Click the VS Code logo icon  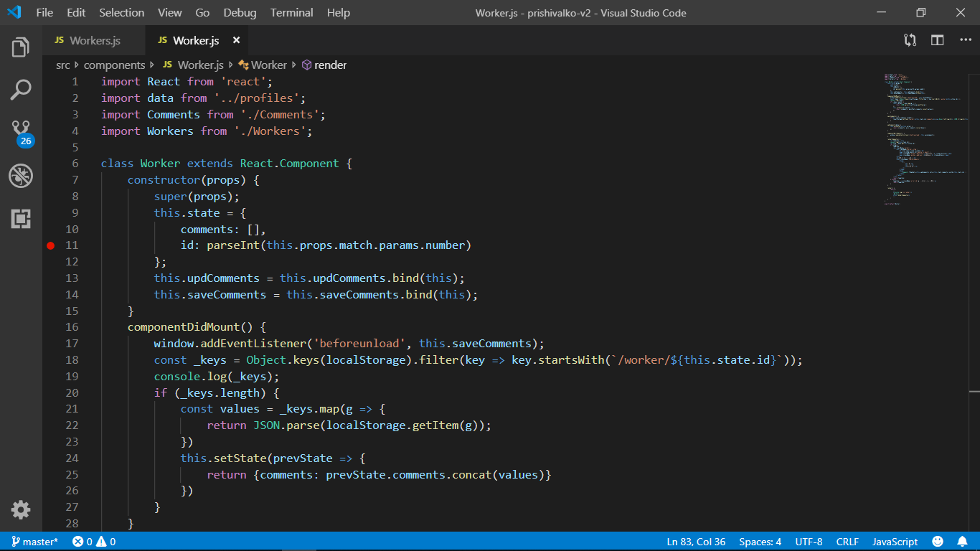14,12
